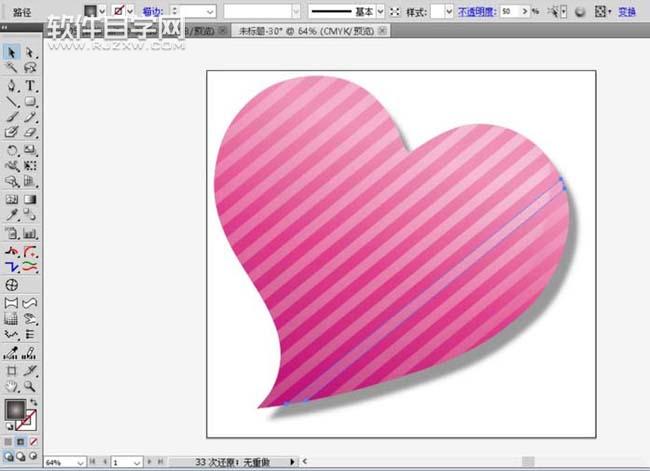The image size is (650, 471).
Task: Click the 不透明度 opacity link
Action: pyautogui.click(x=477, y=12)
